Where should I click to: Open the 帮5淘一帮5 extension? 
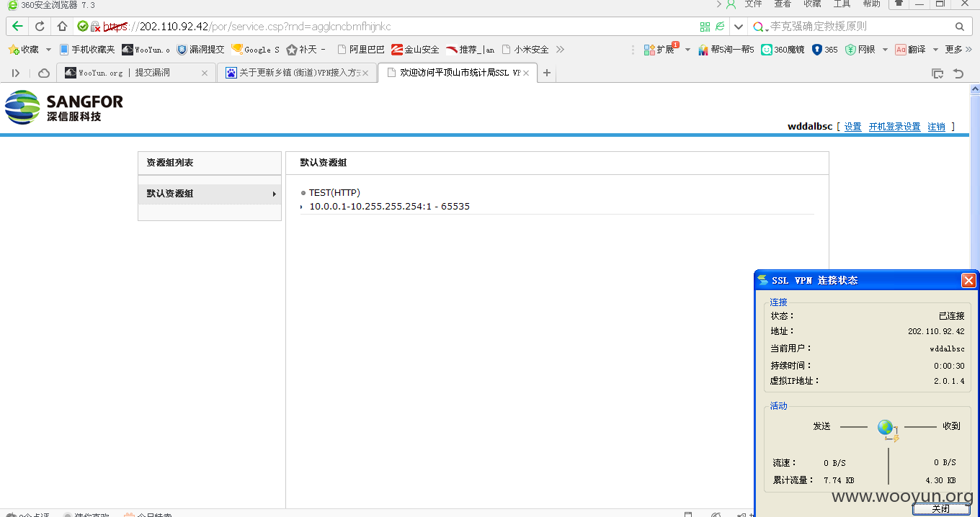[726, 50]
